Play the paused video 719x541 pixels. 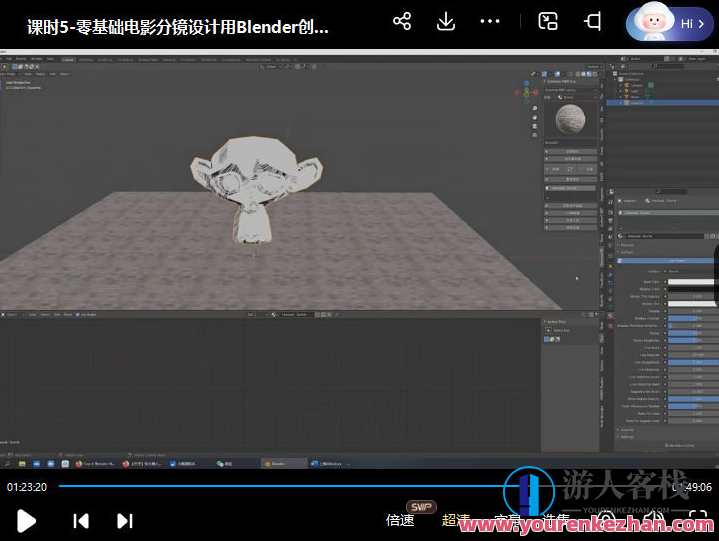26,521
